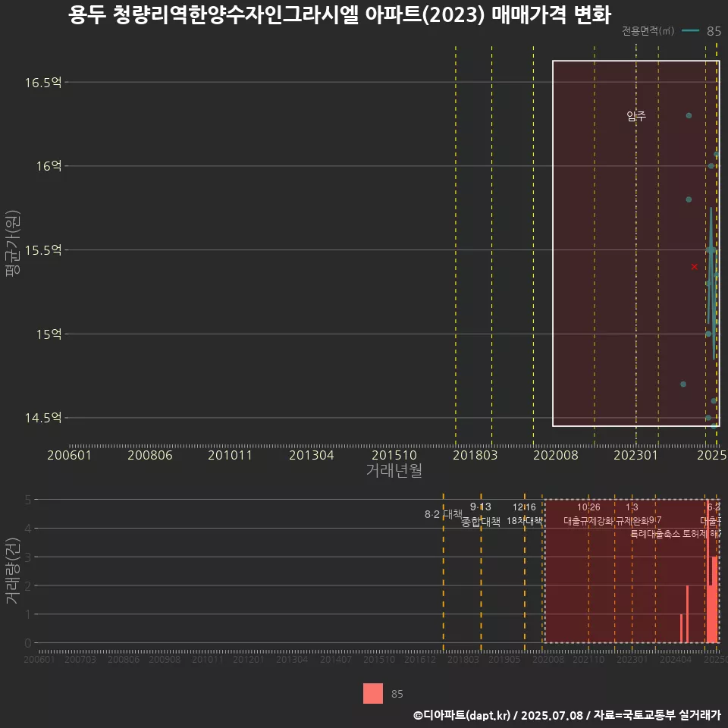The width and height of the screenshot is (728, 728).
Task: Click the 10·26 대출규제강화 policy label
Action: (x=588, y=514)
